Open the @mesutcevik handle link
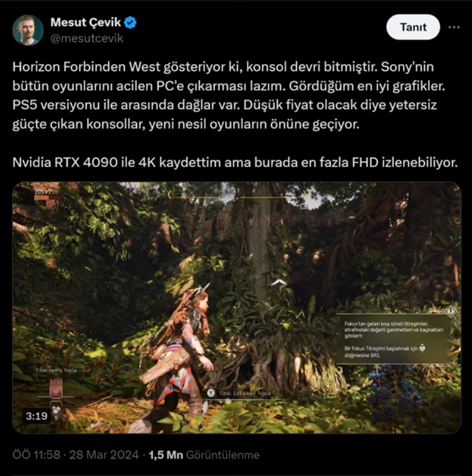The height and width of the screenshot is (476, 472). pyautogui.click(x=87, y=39)
